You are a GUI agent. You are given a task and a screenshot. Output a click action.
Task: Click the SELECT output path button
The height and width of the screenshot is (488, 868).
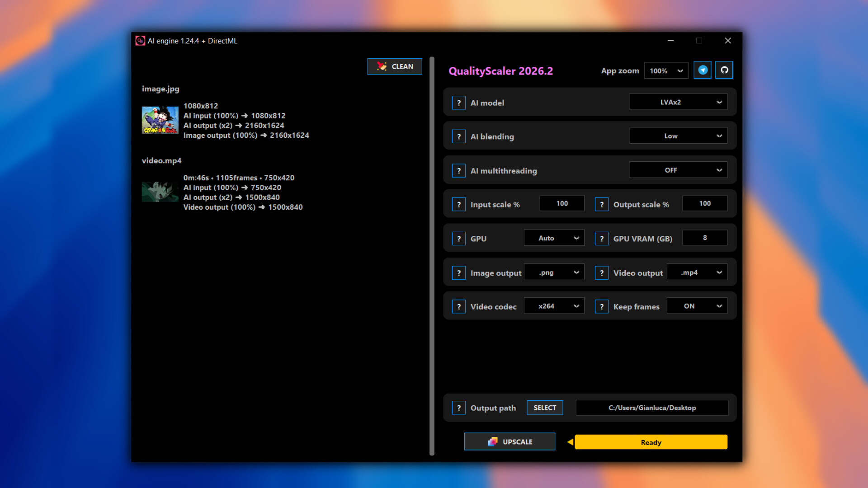coord(545,408)
